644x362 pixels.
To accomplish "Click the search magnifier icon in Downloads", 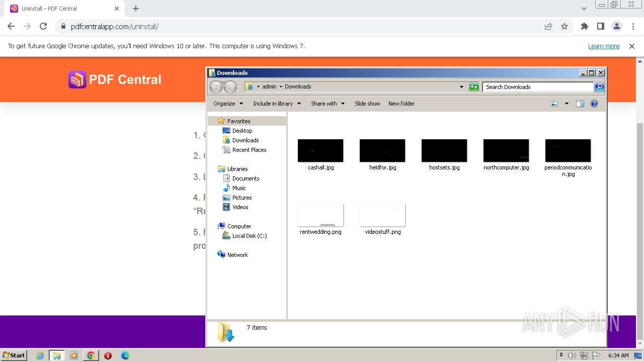I will coord(599,87).
